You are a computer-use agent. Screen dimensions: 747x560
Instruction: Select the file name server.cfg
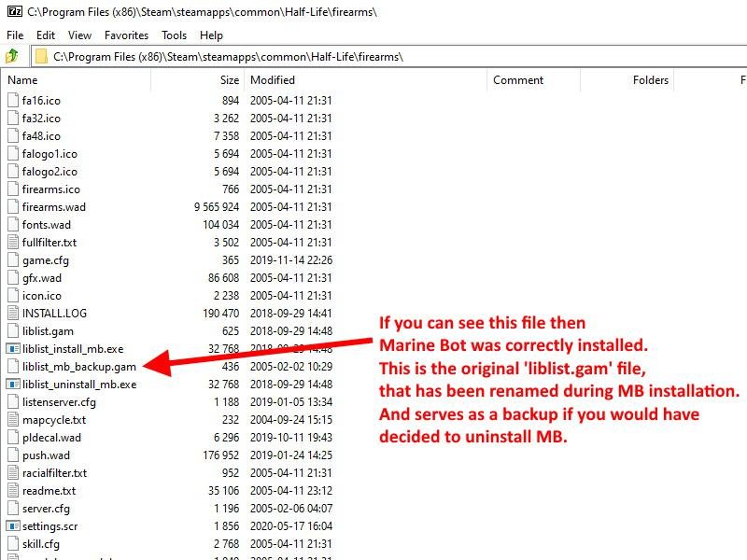46,509
